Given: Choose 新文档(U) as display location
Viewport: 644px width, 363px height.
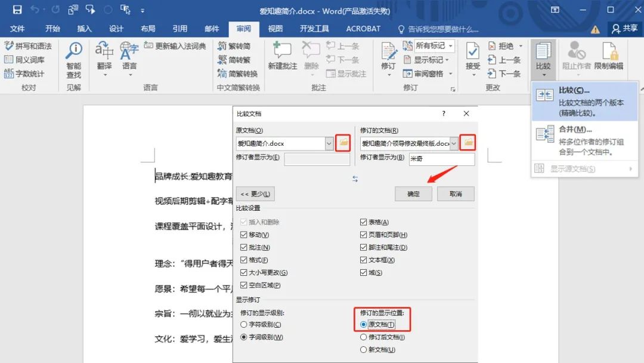Looking at the screenshot, I should [363, 350].
